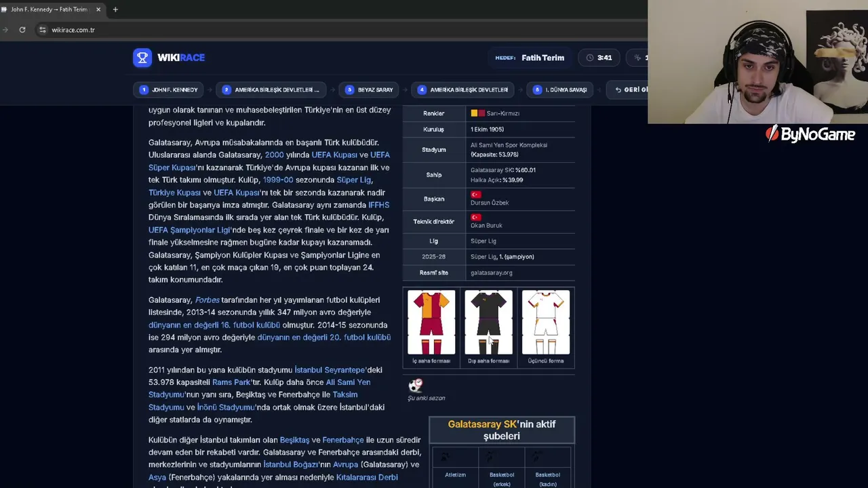Jump to step 1 John F. Kennedy
Screen dimensions: 868x488
[x=170, y=89]
